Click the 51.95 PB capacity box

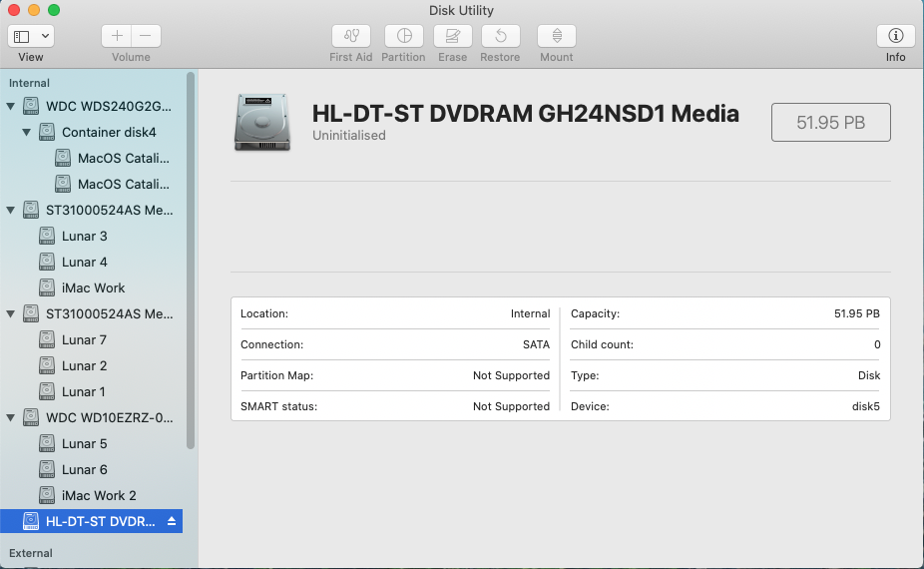[831, 122]
